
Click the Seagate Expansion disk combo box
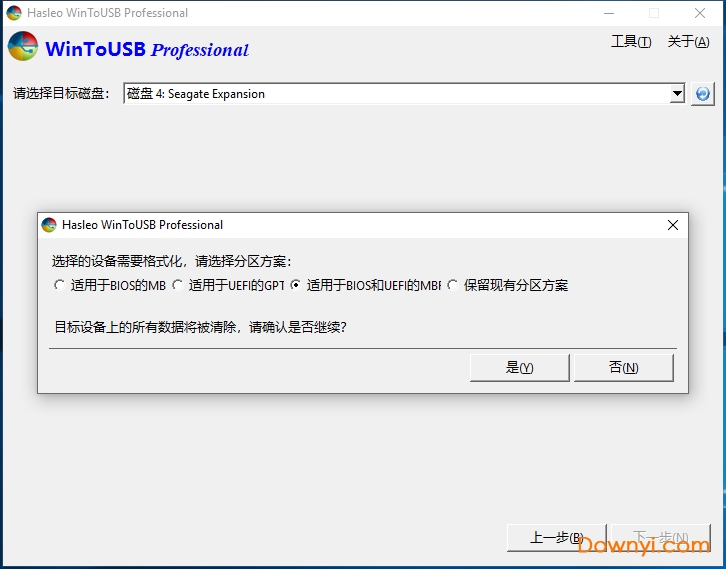[404, 94]
